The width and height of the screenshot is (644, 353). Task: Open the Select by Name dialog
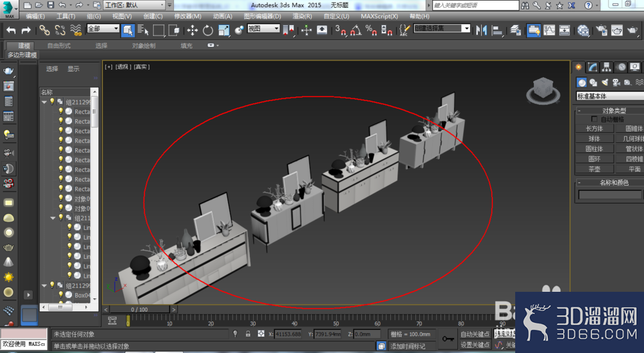click(143, 30)
